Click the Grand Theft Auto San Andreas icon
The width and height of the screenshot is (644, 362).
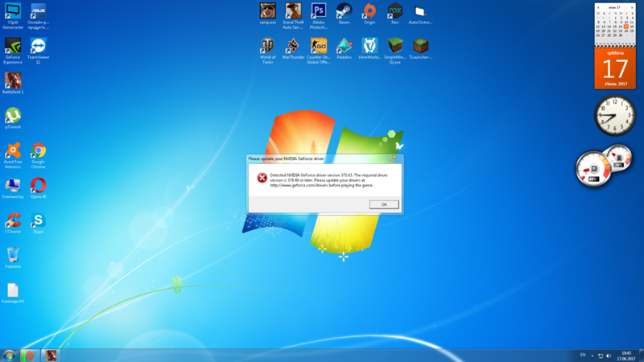point(293,16)
